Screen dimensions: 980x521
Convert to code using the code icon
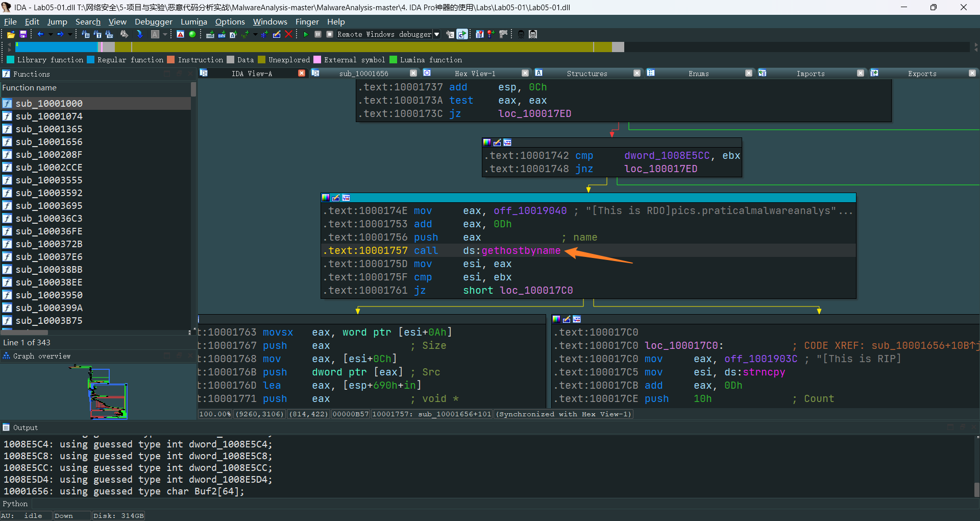[x=210, y=34]
